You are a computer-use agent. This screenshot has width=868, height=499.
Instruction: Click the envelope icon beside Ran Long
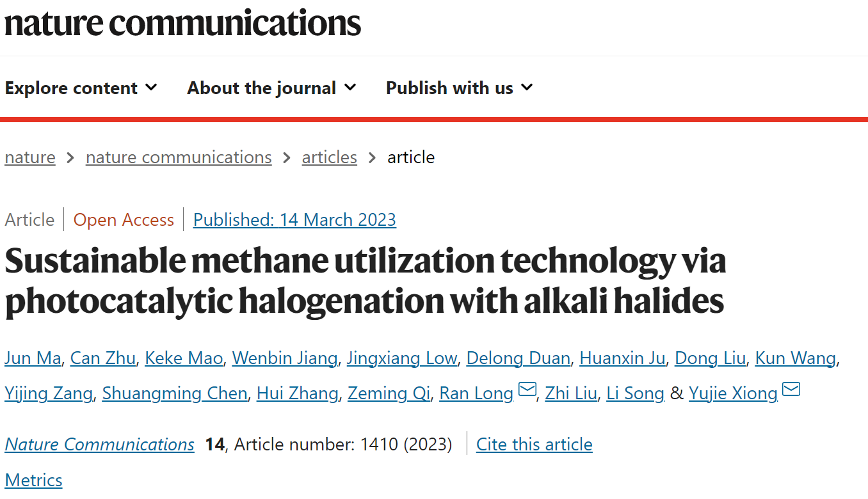[x=527, y=389]
